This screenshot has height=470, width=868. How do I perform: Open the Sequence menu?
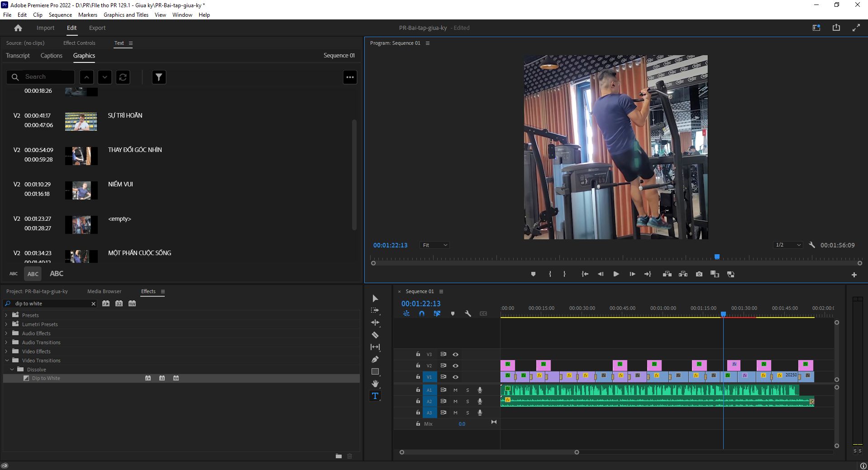(x=60, y=15)
